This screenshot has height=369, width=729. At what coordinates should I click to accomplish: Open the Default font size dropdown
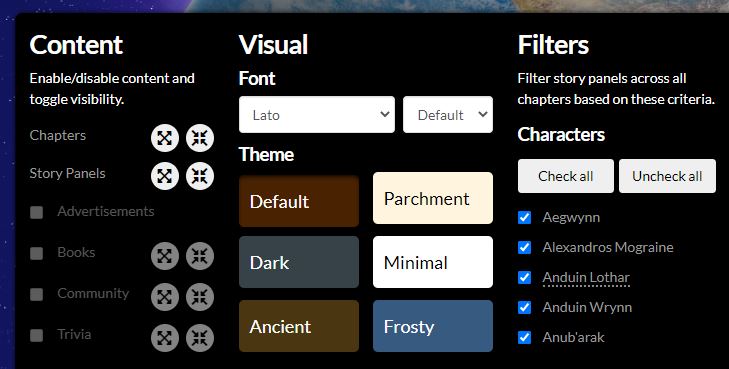448,114
